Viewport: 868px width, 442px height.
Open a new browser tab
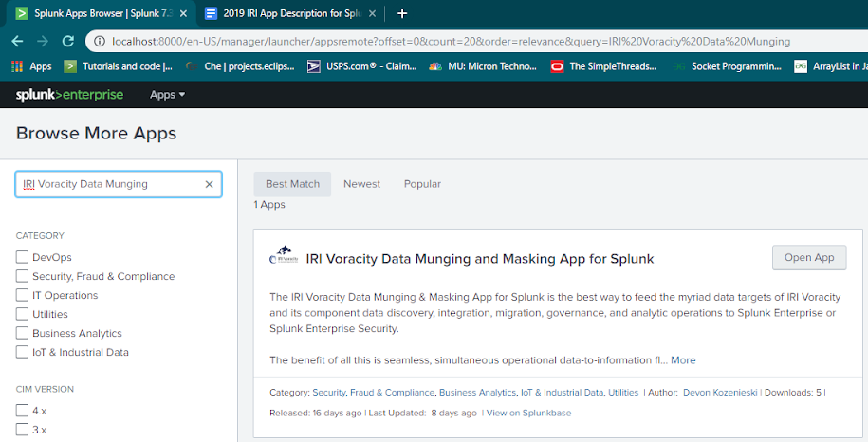(402, 14)
